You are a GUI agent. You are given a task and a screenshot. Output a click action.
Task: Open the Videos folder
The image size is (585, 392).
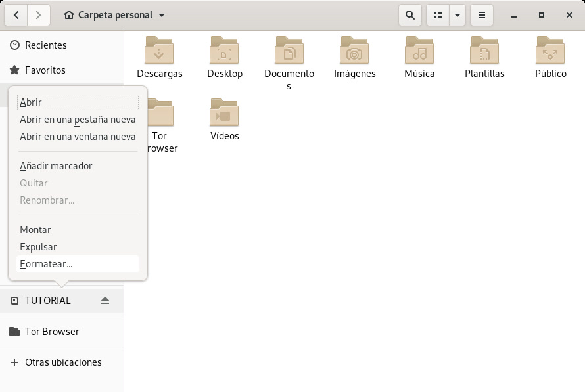pyautogui.click(x=224, y=114)
